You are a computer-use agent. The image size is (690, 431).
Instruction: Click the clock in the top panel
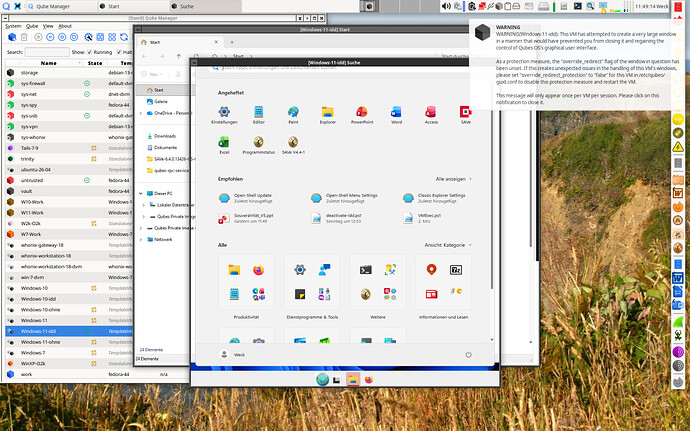click(653, 6)
